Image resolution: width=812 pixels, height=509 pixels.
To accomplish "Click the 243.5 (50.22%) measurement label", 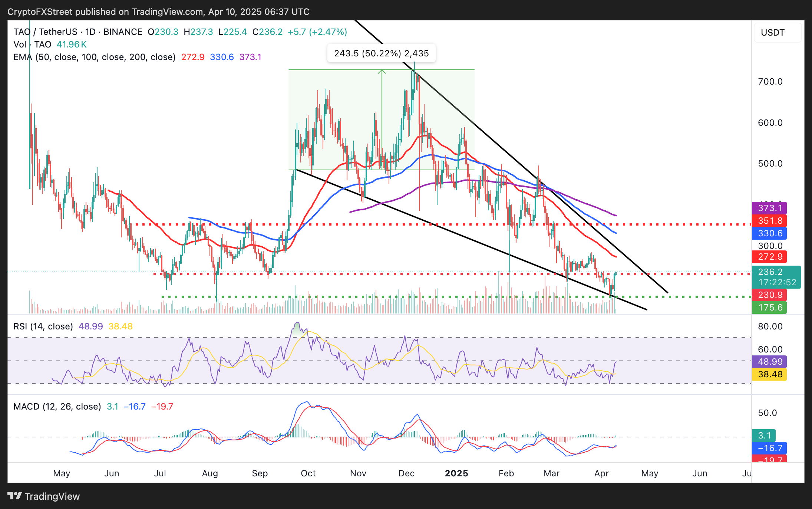I will [x=381, y=53].
